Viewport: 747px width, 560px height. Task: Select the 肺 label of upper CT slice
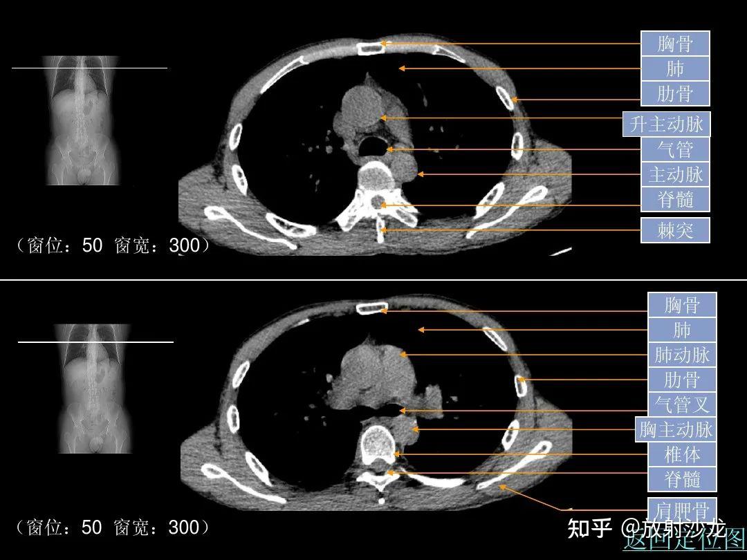[x=675, y=68]
